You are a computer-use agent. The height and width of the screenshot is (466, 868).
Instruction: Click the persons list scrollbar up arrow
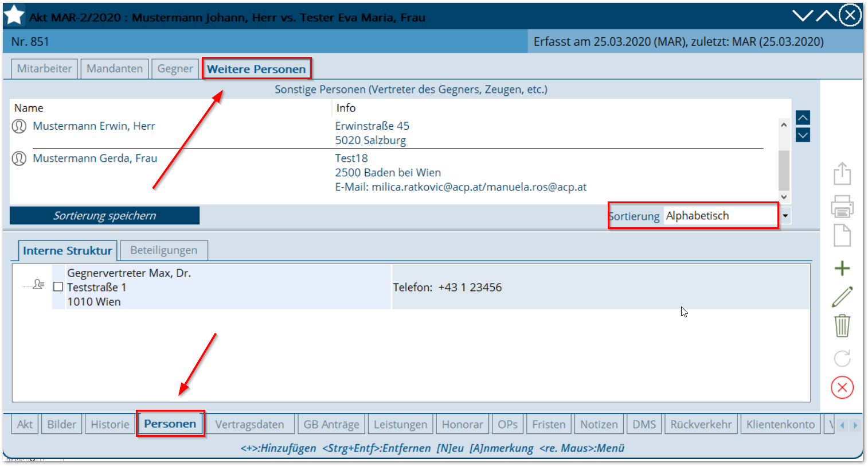[784, 125]
